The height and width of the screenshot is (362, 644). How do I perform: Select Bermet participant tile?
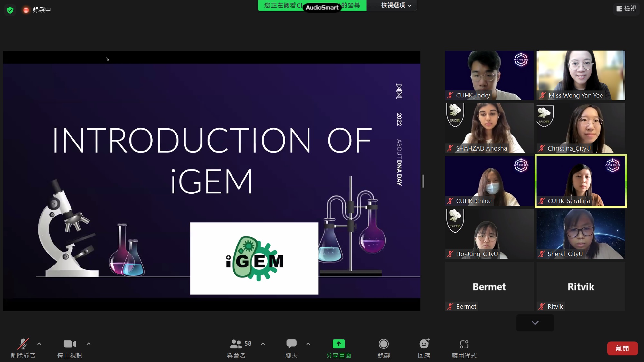click(x=489, y=286)
